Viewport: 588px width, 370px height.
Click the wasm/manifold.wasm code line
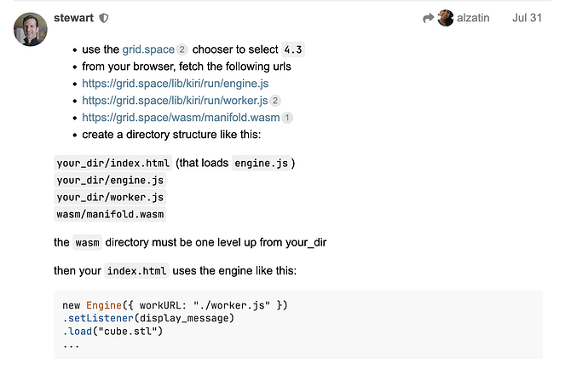pos(110,214)
